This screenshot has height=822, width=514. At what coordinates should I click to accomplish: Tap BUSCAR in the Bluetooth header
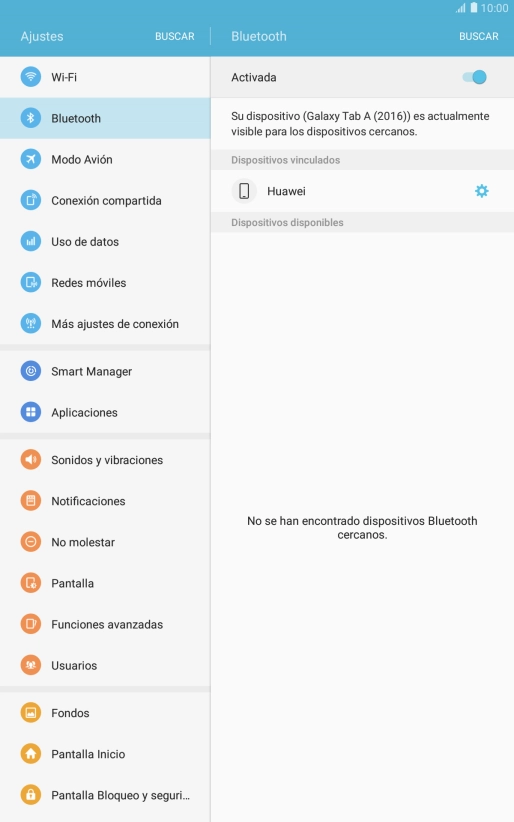(479, 36)
